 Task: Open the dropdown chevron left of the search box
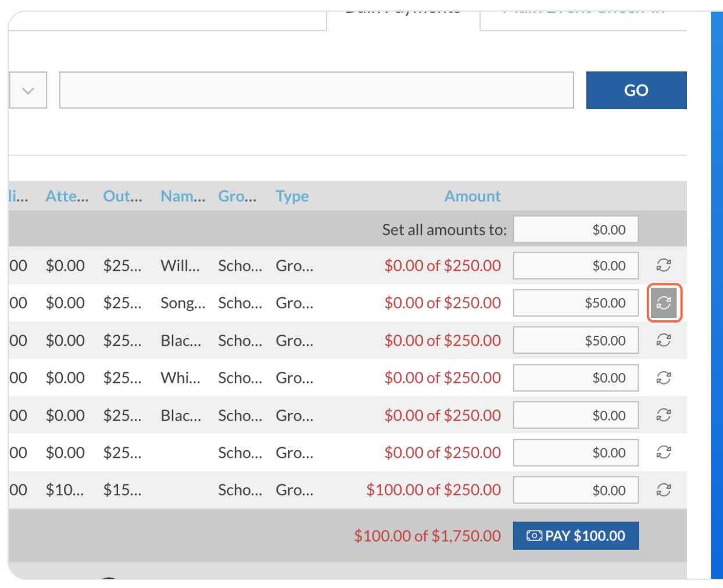click(28, 90)
